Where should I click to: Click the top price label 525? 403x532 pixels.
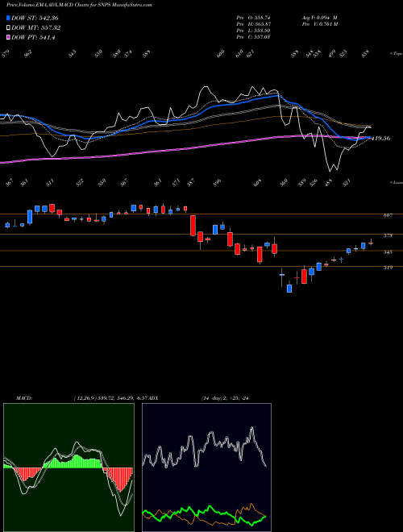[343, 54]
